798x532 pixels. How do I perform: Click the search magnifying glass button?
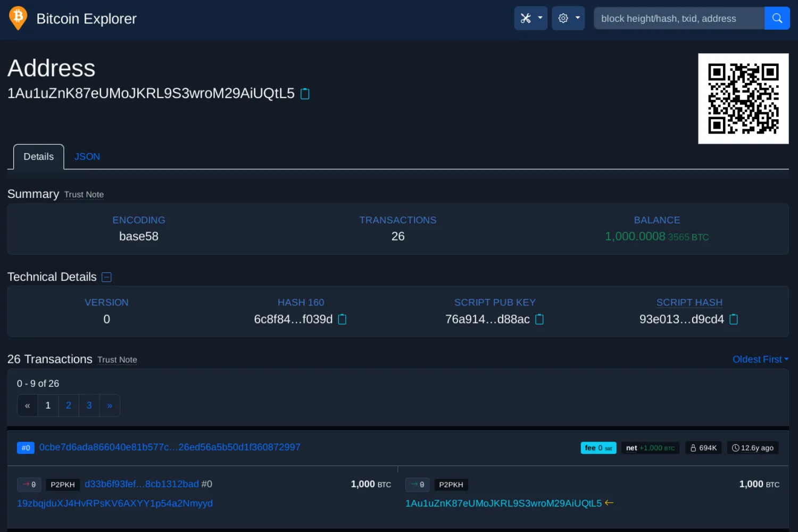pos(777,18)
